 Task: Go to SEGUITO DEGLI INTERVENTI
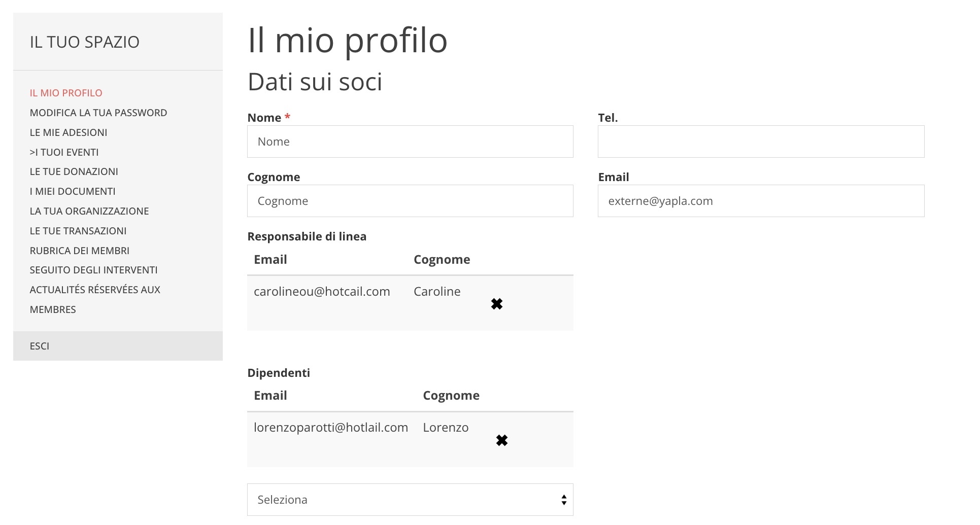pyautogui.click(x=93, y=270)
